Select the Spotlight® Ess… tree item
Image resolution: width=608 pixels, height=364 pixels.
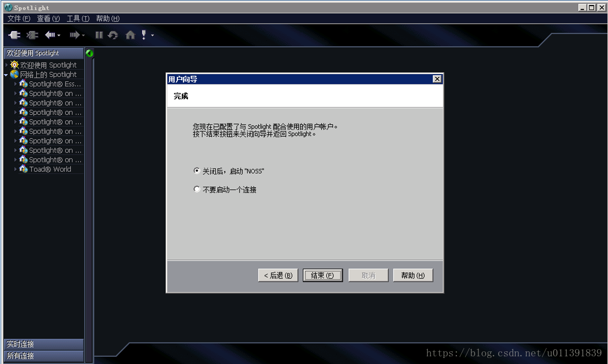click(x=55, y=84)
